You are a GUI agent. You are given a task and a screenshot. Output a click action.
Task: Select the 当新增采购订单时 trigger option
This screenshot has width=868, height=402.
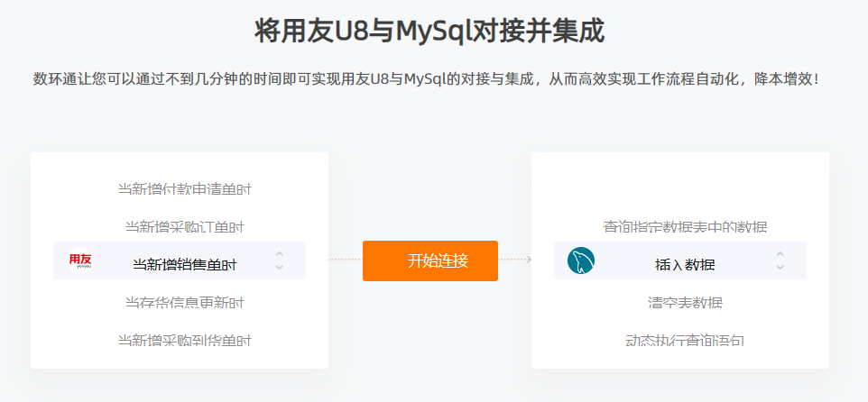click(184, 227)
